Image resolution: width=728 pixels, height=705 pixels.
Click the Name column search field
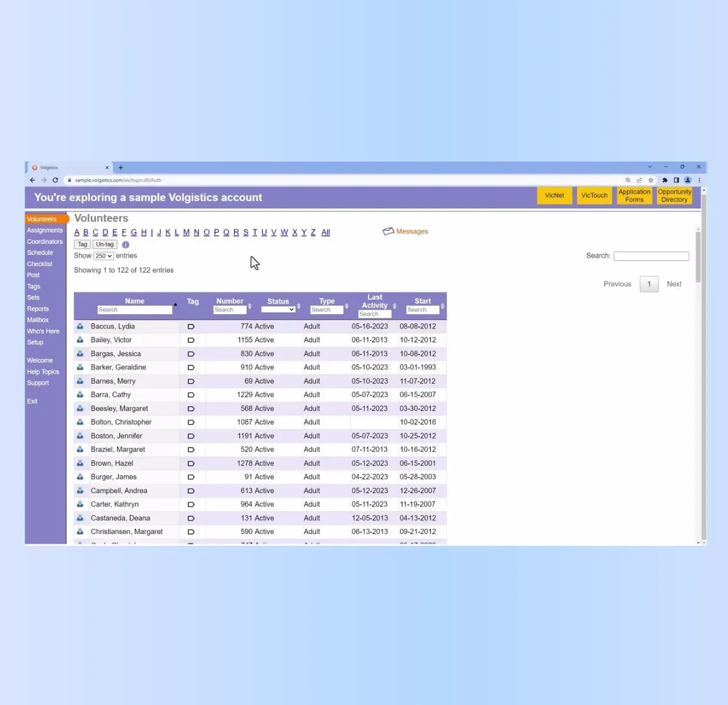point(134,310)
